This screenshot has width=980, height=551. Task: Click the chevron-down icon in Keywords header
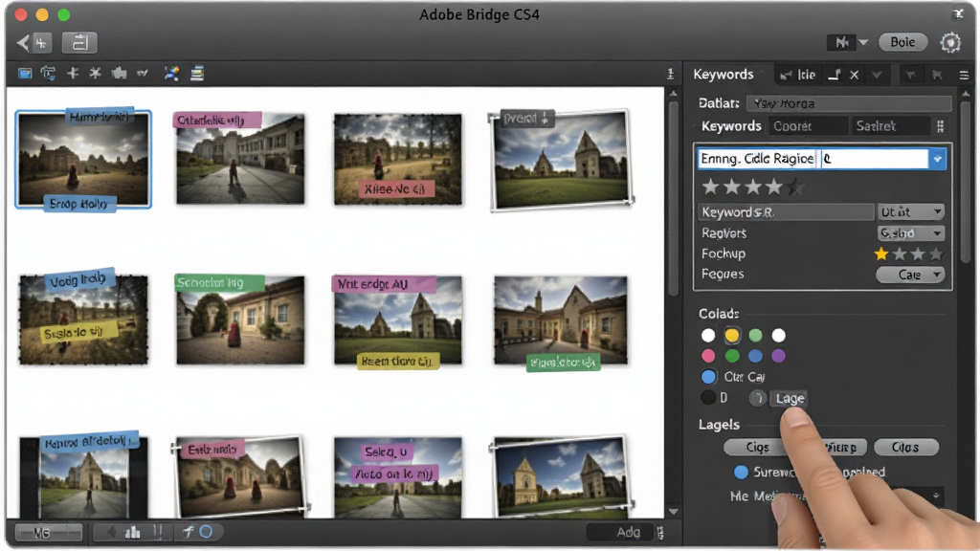point(877,76)
